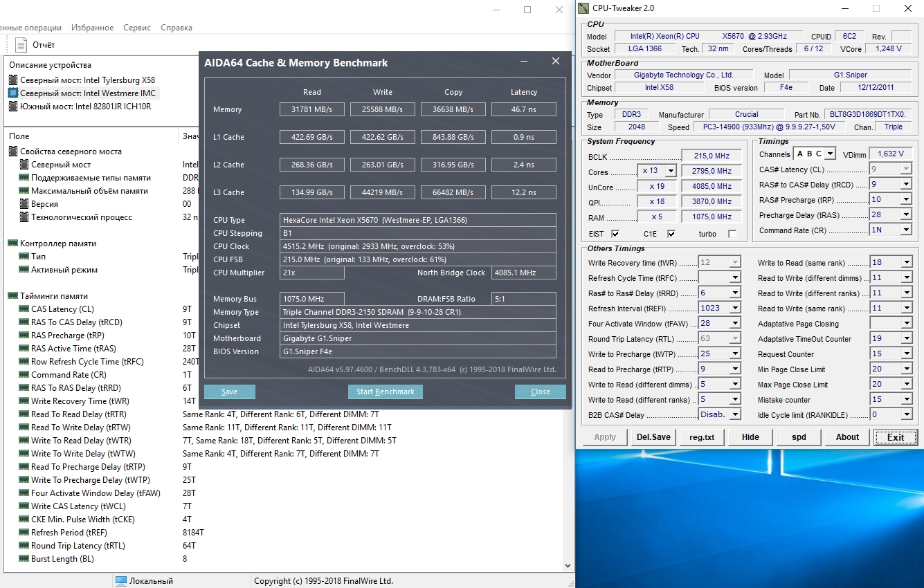
Task: Select the chip icon for Intel Tylersburg X58
Action: tap(13, 80)
